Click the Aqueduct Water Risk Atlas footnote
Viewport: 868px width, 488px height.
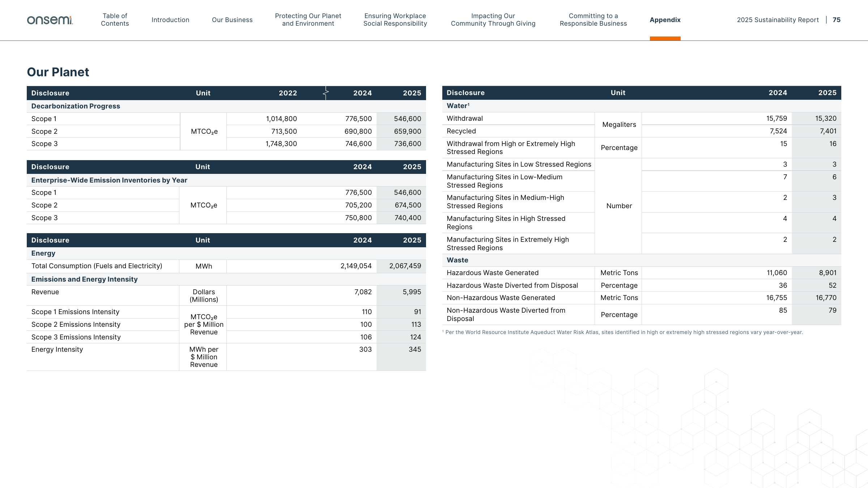(622, 332)
